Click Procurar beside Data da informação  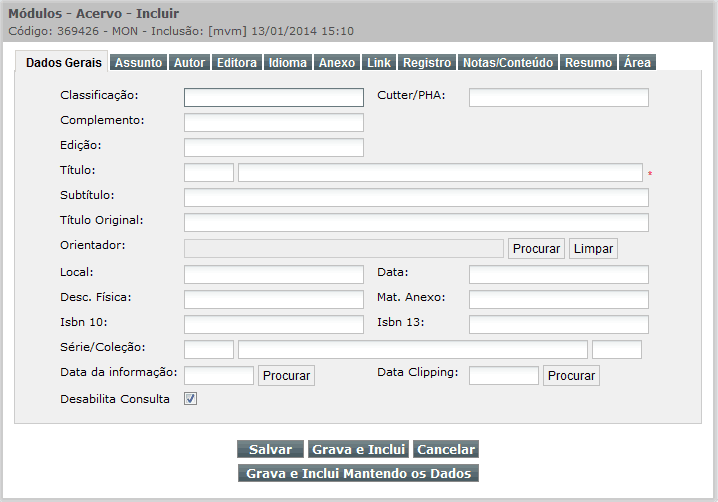point(286,376)
